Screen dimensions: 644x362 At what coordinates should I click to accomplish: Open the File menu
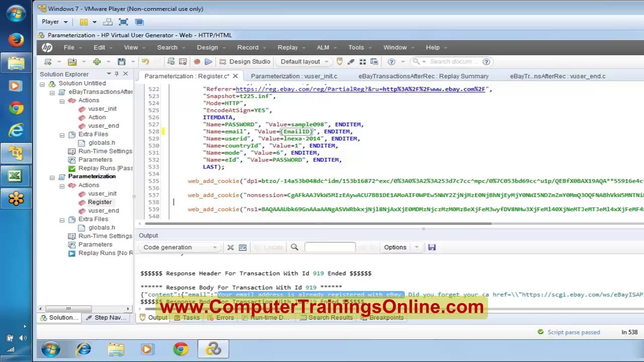[x=69, y=47]
